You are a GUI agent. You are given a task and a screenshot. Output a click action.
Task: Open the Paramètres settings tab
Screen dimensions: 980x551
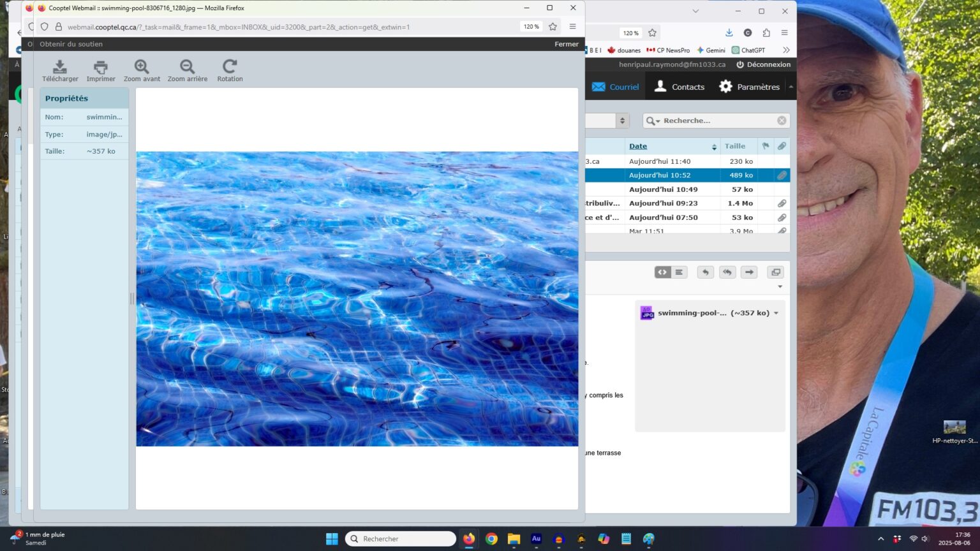click(x=749, y=87)
